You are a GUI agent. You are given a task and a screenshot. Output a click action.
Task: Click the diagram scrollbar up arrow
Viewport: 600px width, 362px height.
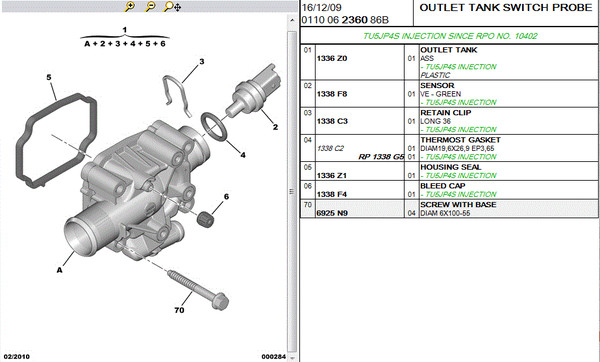(x=292, y=20)
